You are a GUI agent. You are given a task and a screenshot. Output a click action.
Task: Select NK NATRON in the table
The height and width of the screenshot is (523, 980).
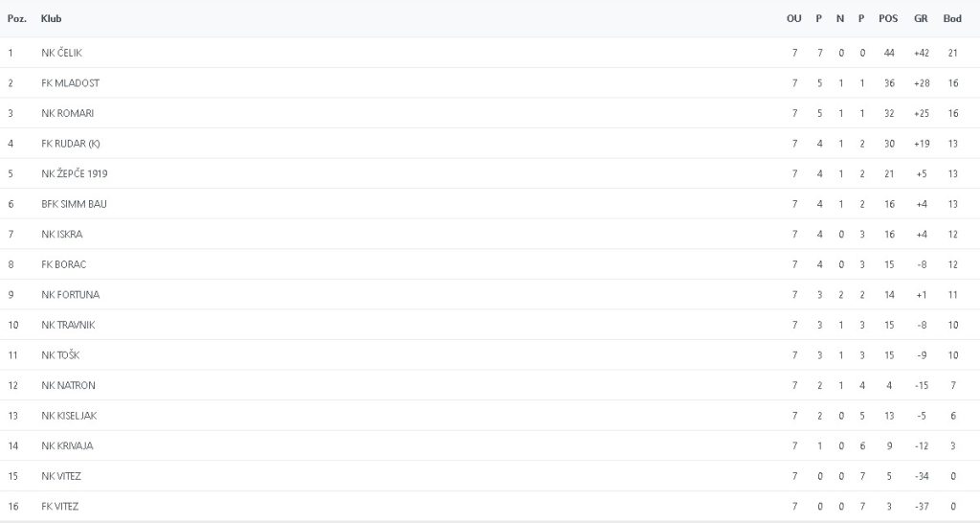68,385
